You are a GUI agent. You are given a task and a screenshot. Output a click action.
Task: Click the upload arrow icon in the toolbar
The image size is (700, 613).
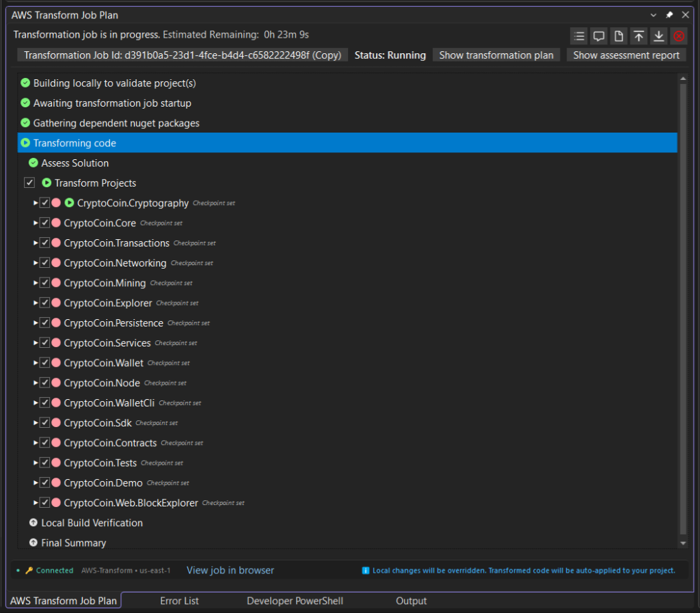[x=639, y=36]
